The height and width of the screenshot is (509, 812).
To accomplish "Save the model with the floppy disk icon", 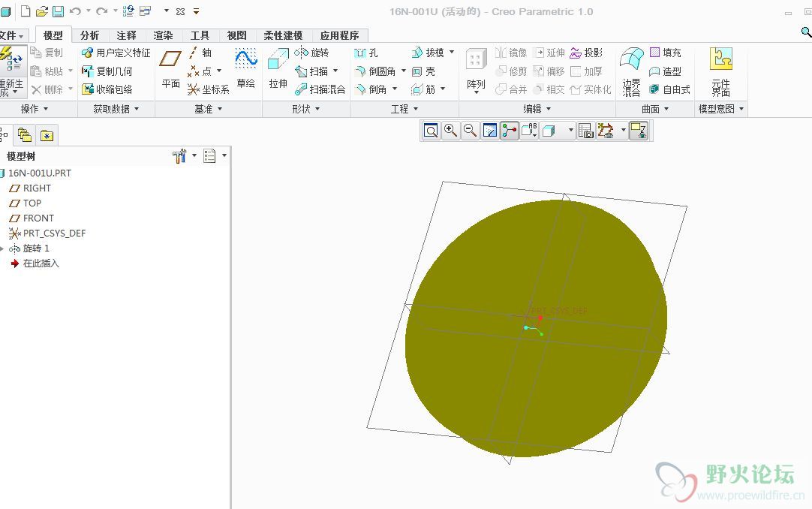I will [58, 11].
